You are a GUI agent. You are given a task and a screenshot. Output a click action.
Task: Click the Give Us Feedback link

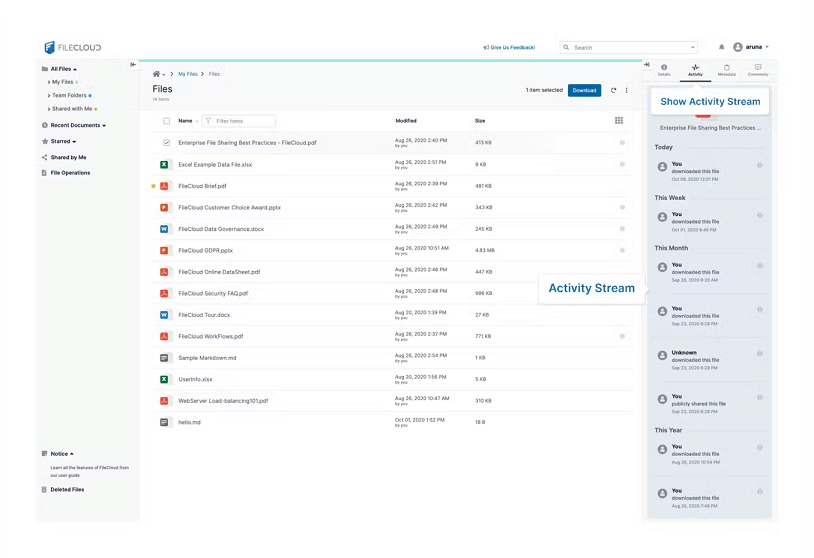[x=509, y=47]
